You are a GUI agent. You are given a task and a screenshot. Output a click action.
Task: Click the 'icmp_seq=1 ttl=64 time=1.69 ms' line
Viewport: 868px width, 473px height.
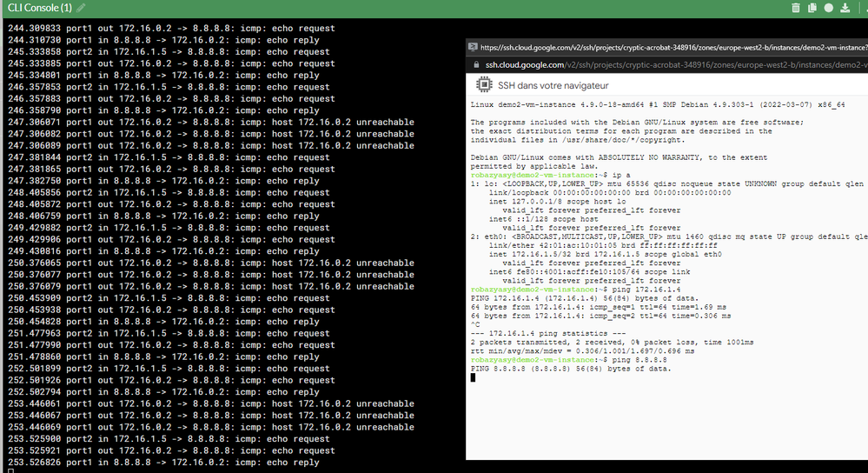click(599, 307)
